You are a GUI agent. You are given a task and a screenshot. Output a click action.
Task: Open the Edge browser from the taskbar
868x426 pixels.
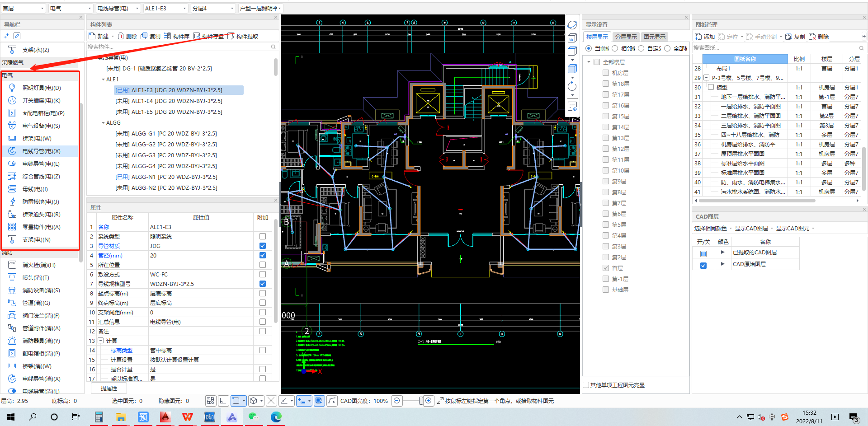[276, 417]
